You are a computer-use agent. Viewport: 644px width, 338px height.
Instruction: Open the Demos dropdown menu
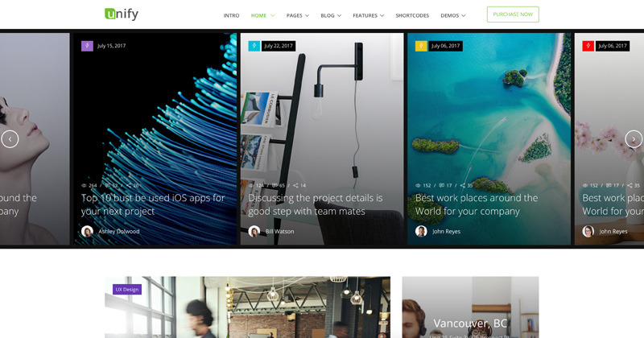[x=452, y=15]
